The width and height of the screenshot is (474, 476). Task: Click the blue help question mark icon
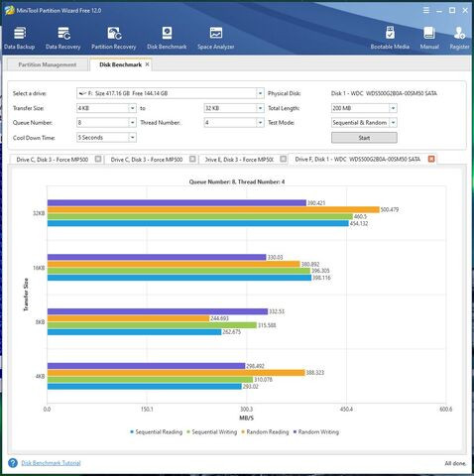[13, 463]
